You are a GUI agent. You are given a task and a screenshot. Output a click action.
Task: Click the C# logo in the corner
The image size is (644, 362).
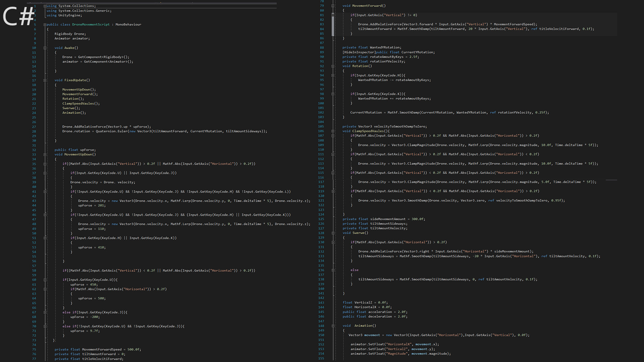18,16
